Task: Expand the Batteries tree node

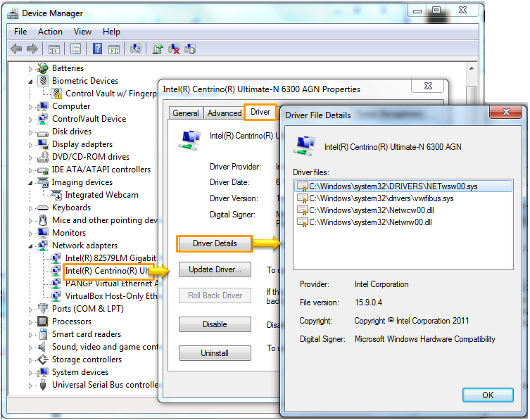Action: (30, 69)
